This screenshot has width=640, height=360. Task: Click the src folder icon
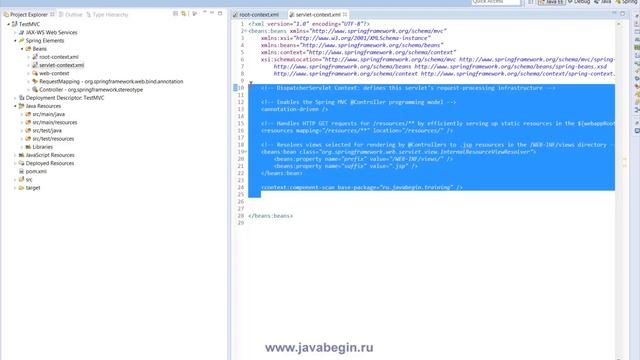(21, 179)
